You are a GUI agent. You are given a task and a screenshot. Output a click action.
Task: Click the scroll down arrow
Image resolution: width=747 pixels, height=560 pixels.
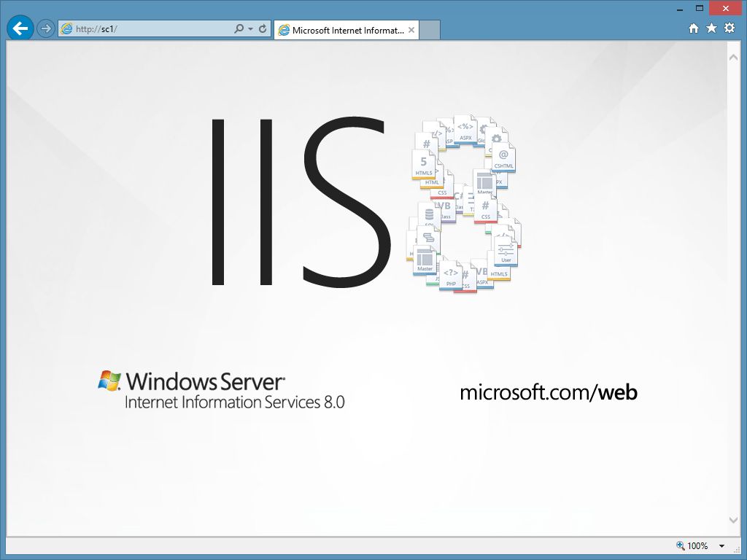733,520
